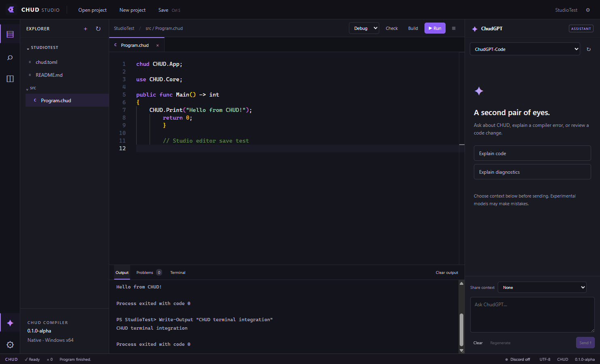Select Program.chud in the file tree
The width and height of the screenshot is (600, 364).
67,101
